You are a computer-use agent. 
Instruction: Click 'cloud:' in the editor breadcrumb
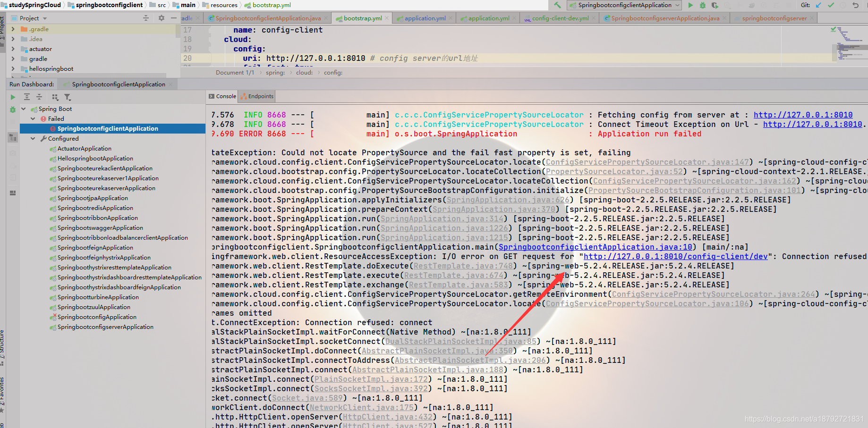(x=304, y=73)
